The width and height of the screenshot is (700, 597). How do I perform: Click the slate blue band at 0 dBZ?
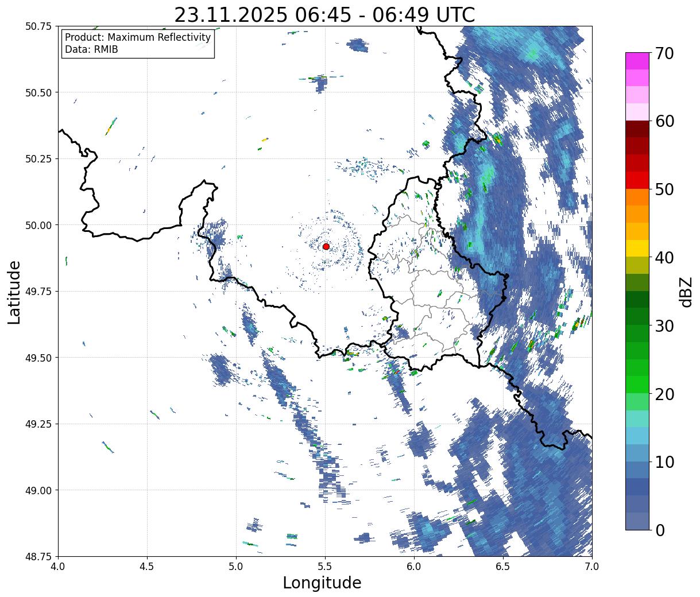pos(637,521)
